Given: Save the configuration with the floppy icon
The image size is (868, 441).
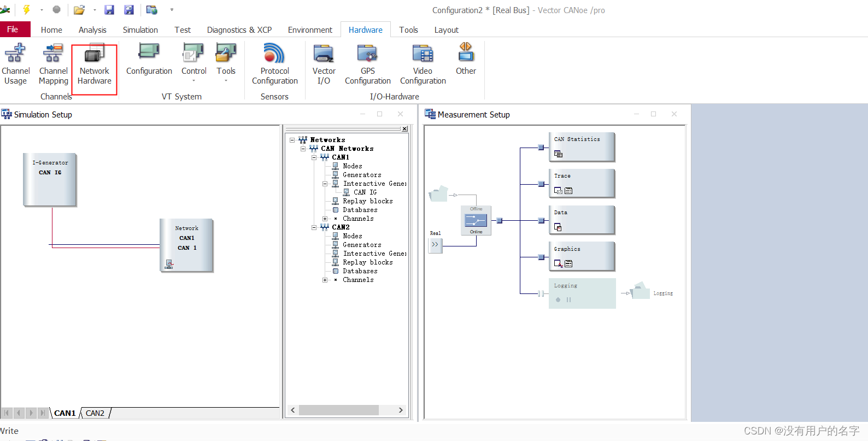Looking at the screenshot, I should pos(109,9).
